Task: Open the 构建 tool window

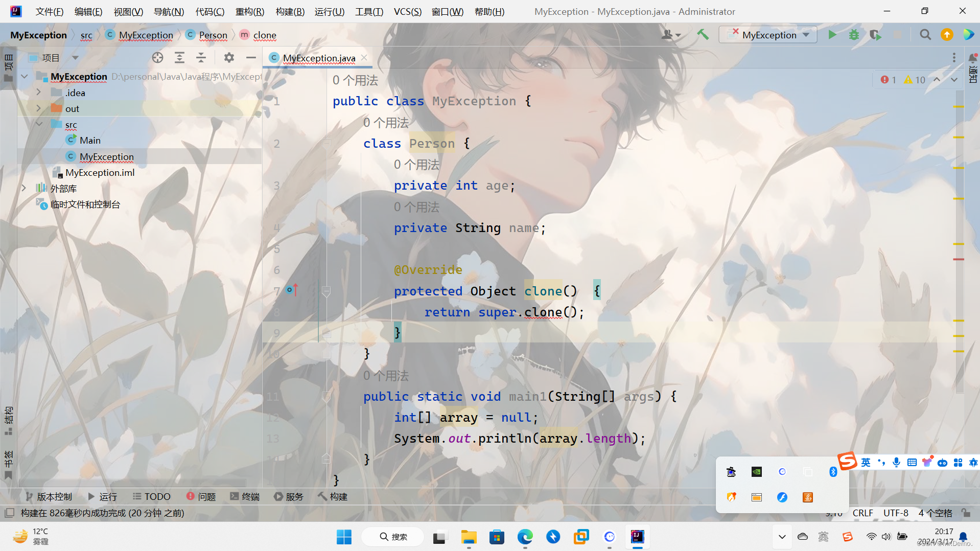Action: [333, 496]
